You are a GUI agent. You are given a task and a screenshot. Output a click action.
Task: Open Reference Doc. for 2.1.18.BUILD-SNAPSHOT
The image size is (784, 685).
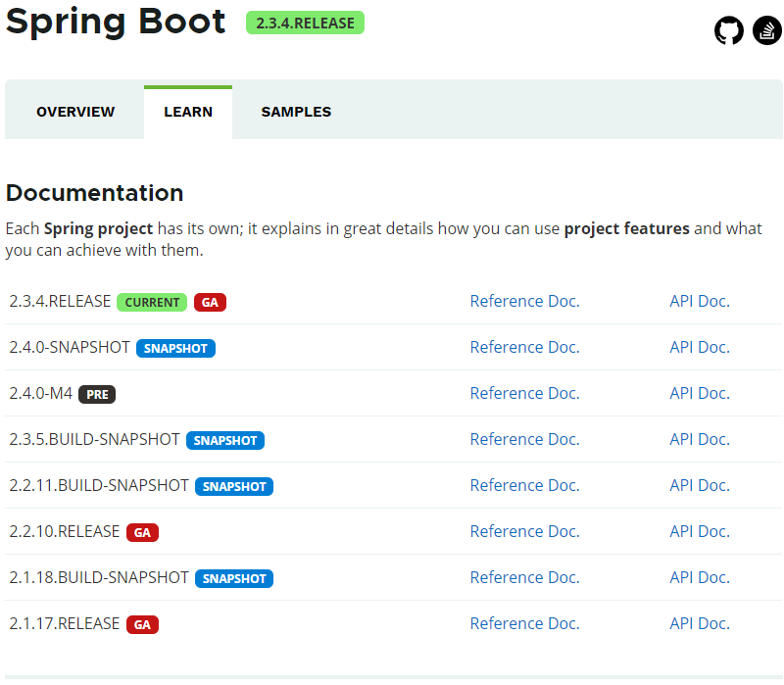coord(524,577)
